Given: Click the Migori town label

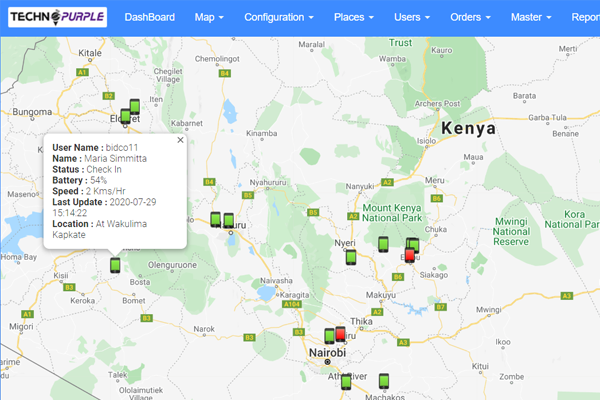Looking at the screenshot, I should point(21,327).
